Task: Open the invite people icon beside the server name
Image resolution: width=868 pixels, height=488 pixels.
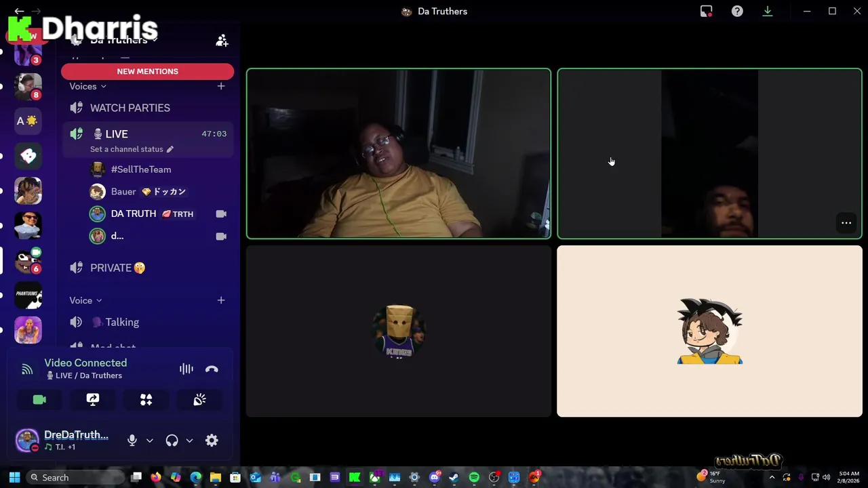Action: (222, 41)
